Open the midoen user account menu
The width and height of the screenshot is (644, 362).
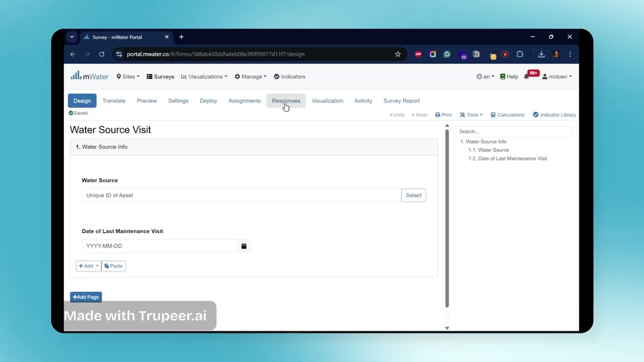tap(557, 76)
